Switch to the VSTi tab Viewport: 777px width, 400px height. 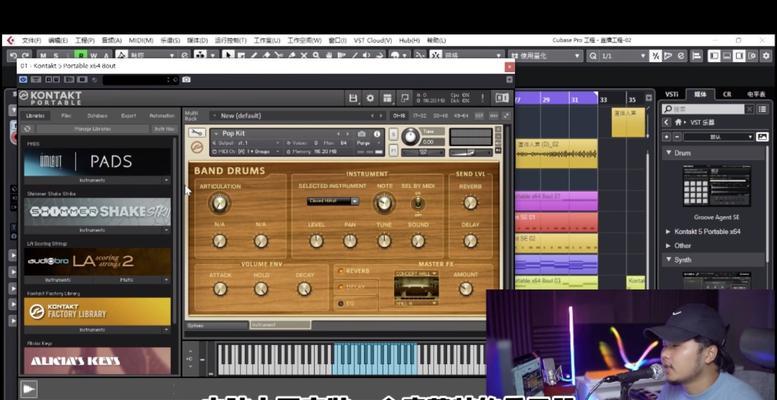click(671, 94)
